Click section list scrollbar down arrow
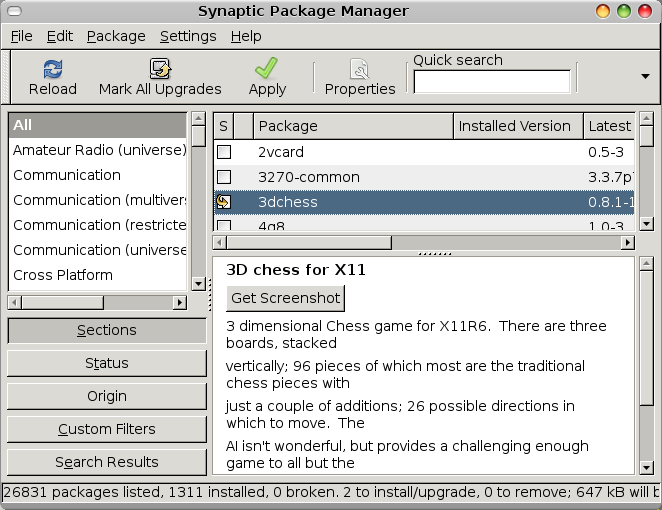This screenshot has width=662, height=510. tap(198, 283)
